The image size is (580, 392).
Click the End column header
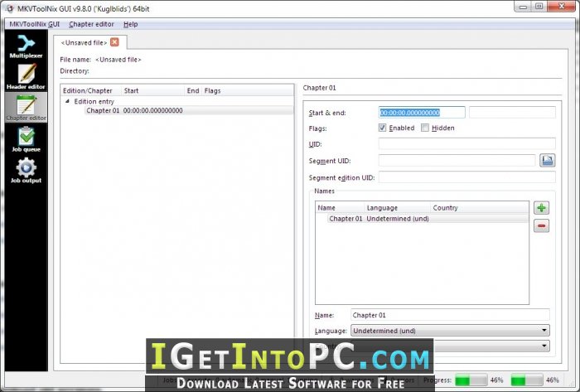pos(193,90)
